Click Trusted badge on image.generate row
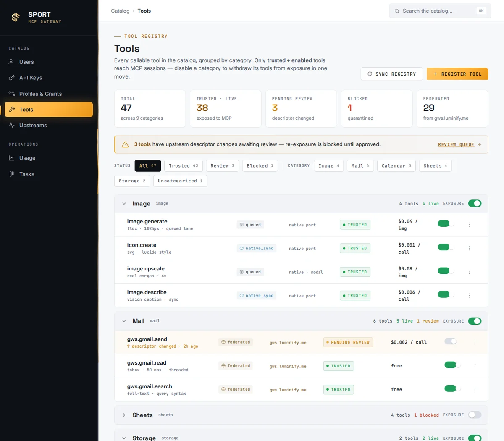The width and height of the screenshot is (504, 441). pyautogui.click(x=355, y=225)
